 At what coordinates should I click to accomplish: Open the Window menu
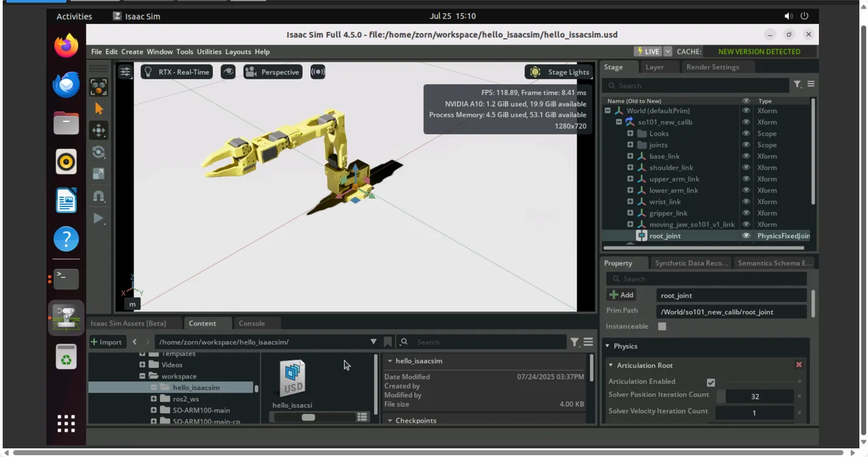pyautogui.click(x=159, y=51)
